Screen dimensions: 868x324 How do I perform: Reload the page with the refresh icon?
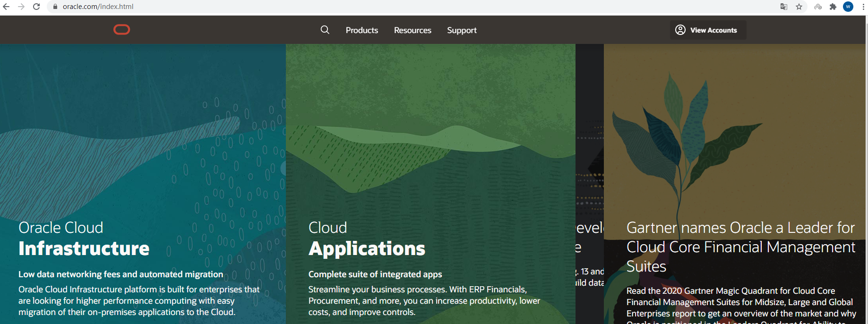(36, 7)
